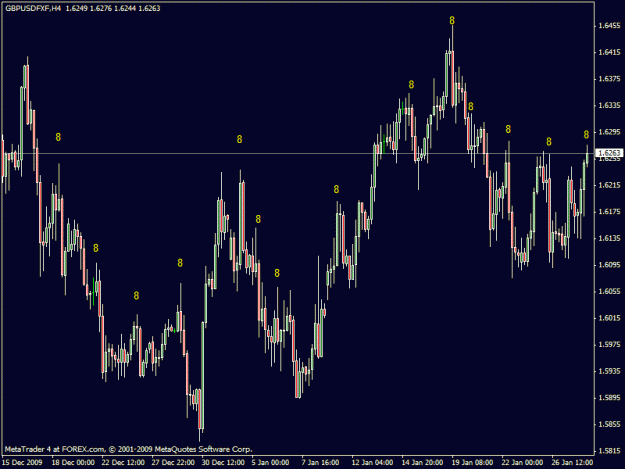This screenshot has width=625, height=469.
Task: Click the 1.6455 price axis label
Action: pyautogui.click(x=609, y=26)
